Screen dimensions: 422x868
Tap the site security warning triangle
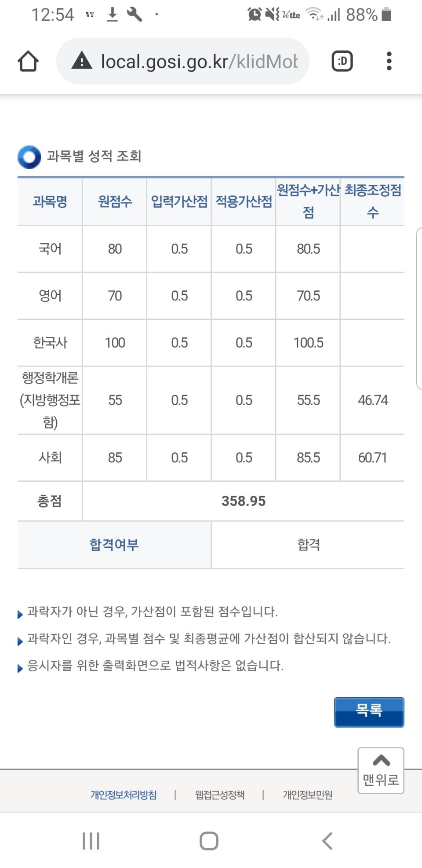click(x=82, y=61)
